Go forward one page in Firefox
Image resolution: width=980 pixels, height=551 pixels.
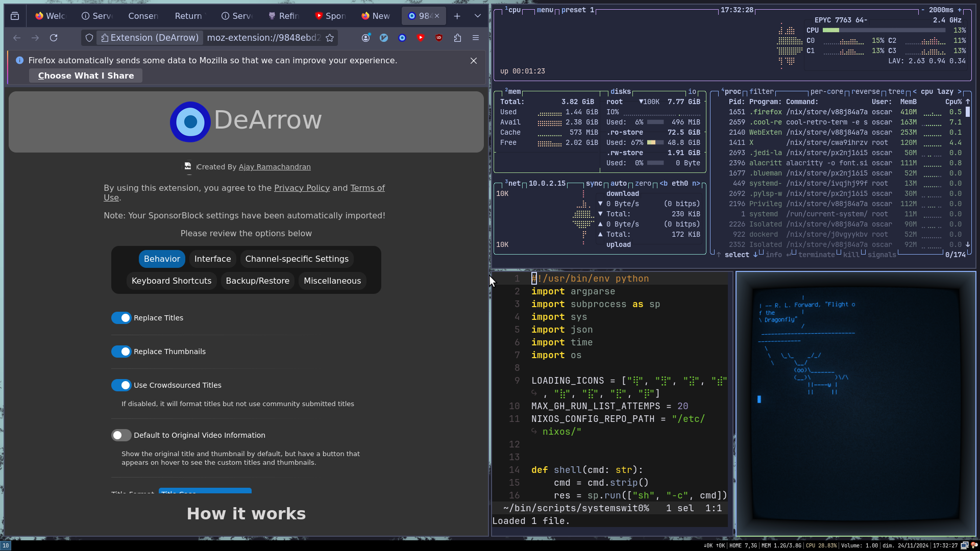coord(35,38)
